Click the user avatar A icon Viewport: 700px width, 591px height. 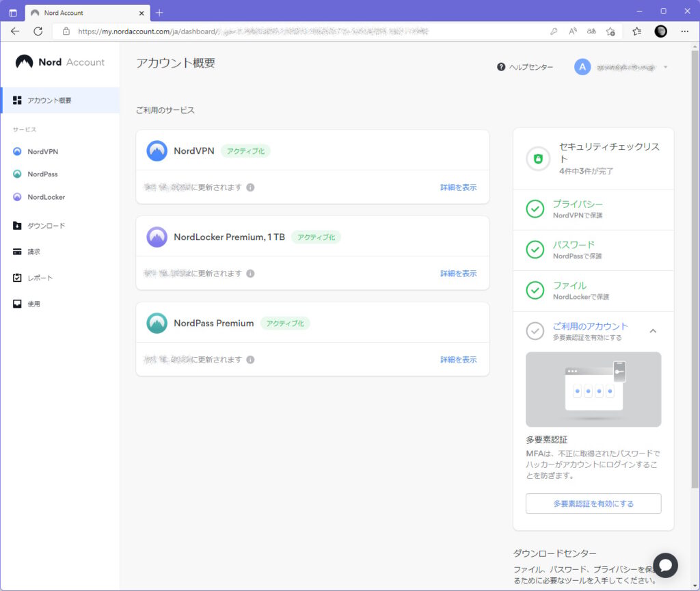582,67
